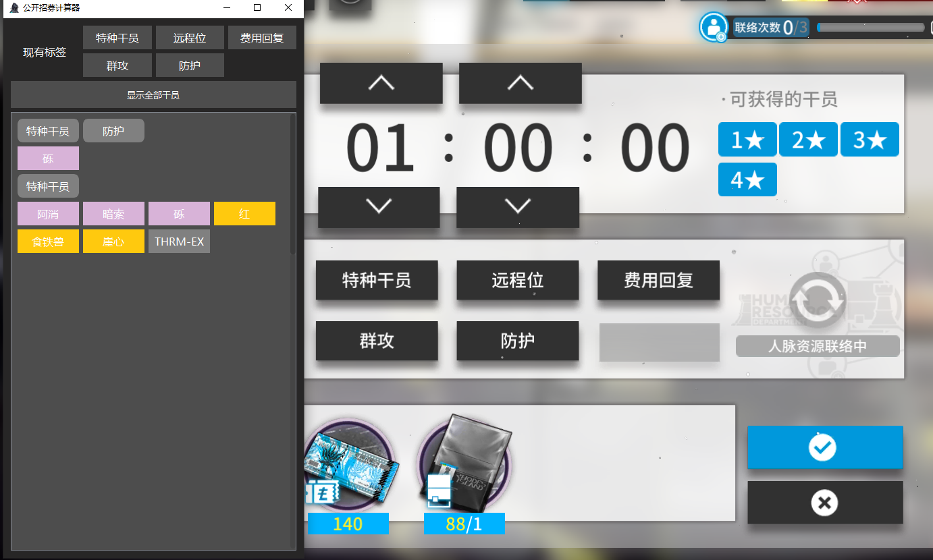Click operator 阿消 in the results
Viewport: 933px width, 560px height.
click(x=48, y=214)
